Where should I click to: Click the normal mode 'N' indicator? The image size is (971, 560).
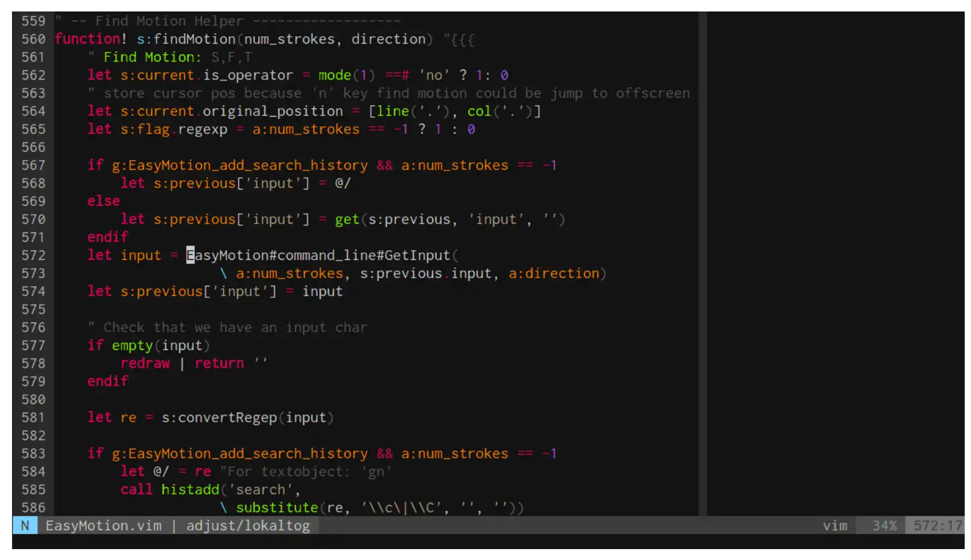(25, 526)
